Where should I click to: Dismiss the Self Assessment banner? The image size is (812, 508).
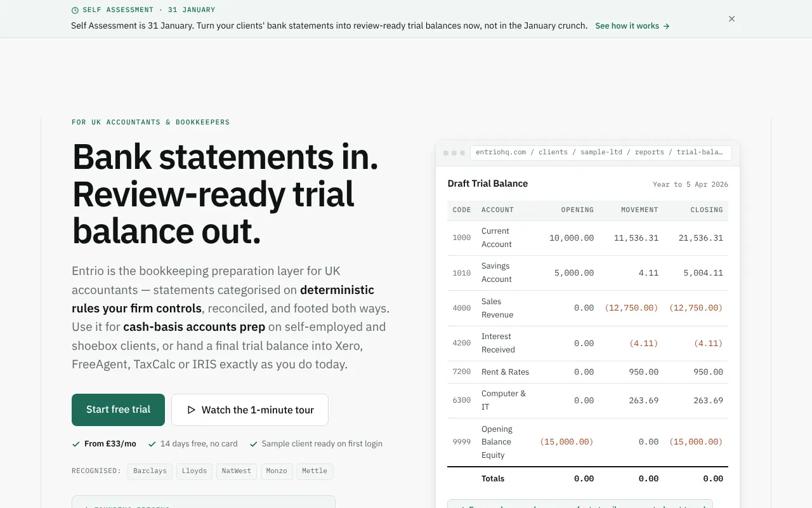tap(731, 19)
